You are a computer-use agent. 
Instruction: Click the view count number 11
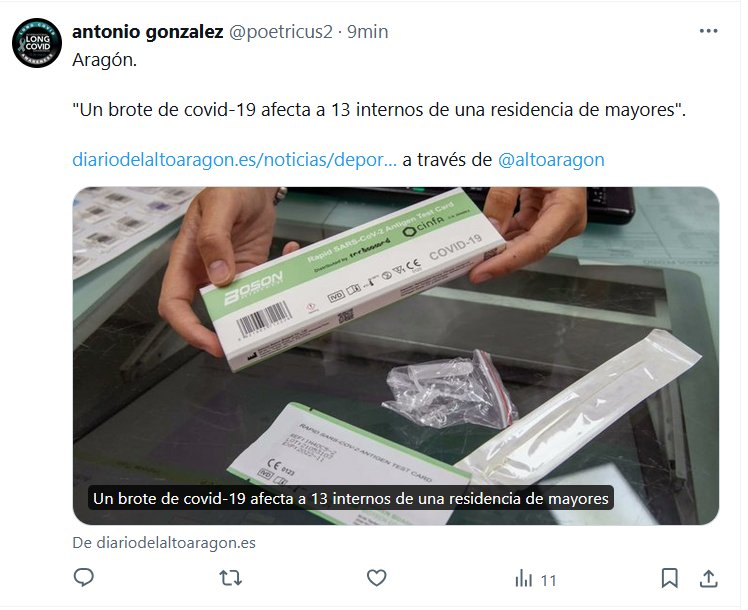tap(549, 580)
